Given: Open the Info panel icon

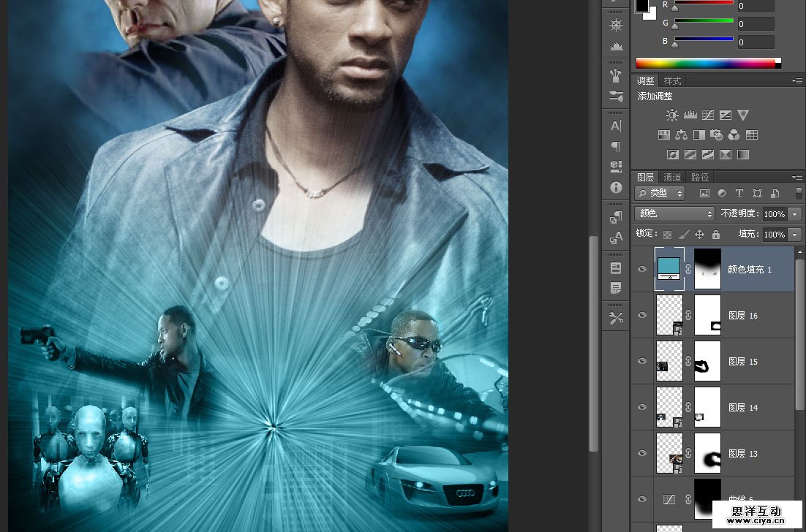Looking at the screenshot, I should 616,187.
